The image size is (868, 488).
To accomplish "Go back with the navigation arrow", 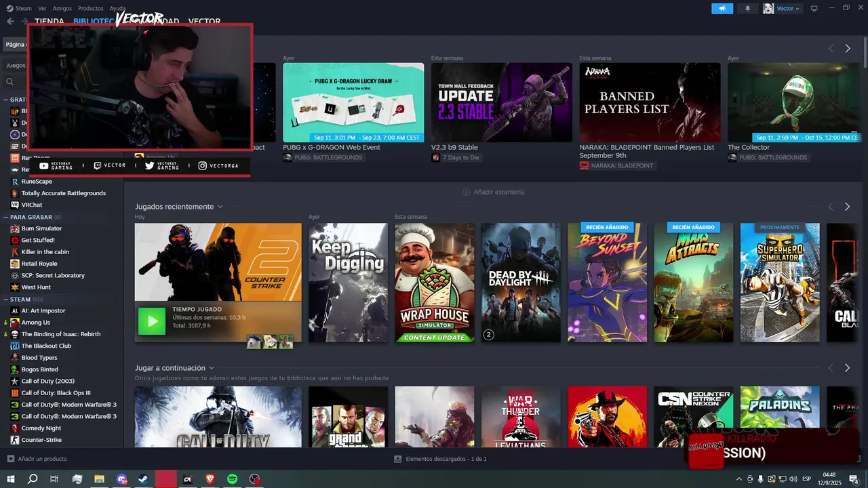I will click(10, 21).
